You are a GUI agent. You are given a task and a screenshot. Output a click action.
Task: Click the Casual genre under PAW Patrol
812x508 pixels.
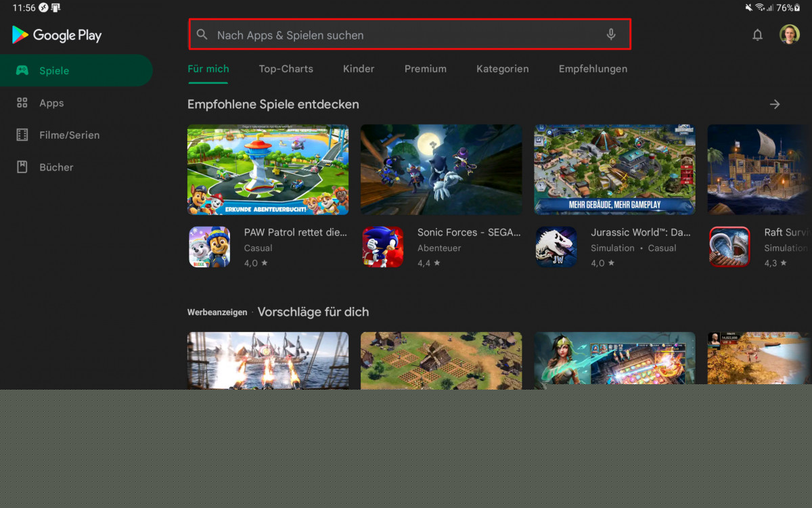(258, 248)
